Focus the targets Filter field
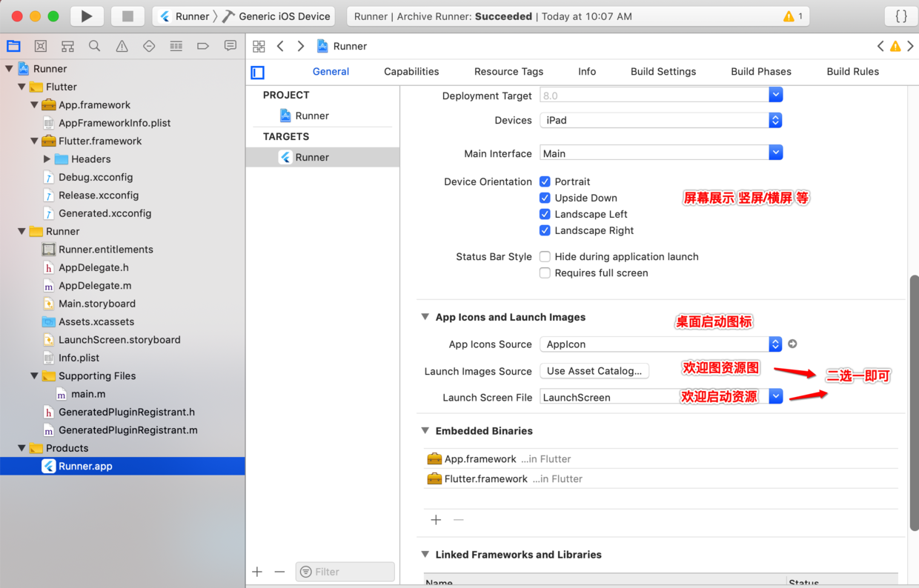The image size is (919, 588). tap(345, 572)
